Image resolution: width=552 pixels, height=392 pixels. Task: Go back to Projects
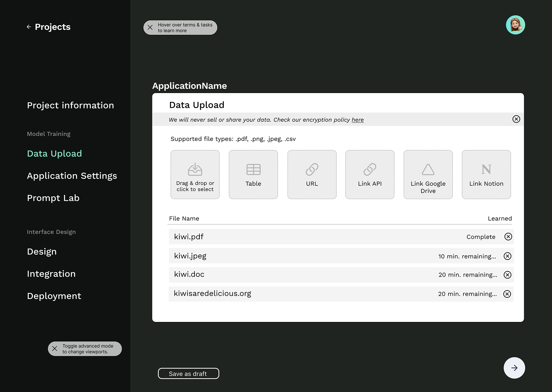click(x=49, y=27)
